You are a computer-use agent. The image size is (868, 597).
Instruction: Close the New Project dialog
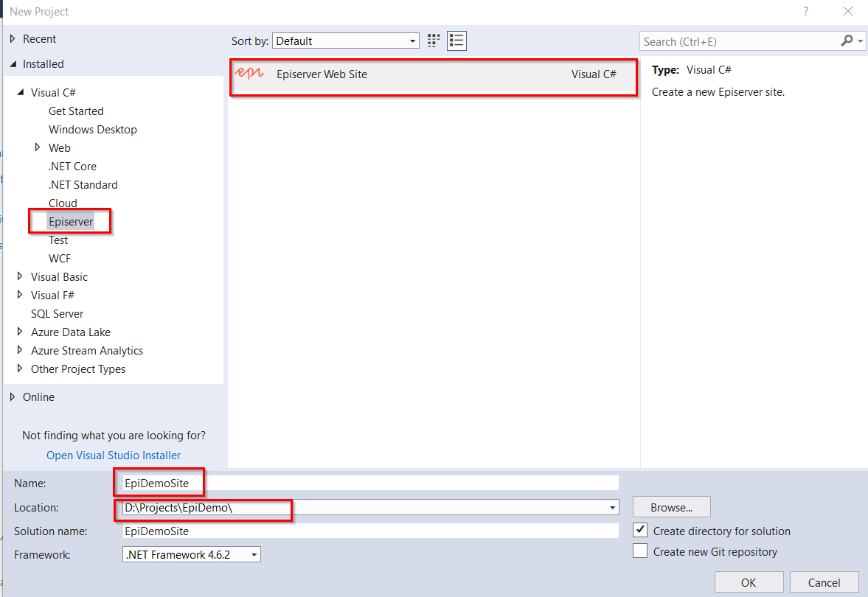[x=847, y=11]
